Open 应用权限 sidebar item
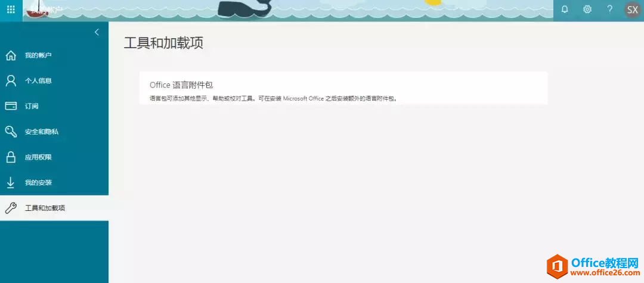644x283 pixels. [x=54, y=157]
